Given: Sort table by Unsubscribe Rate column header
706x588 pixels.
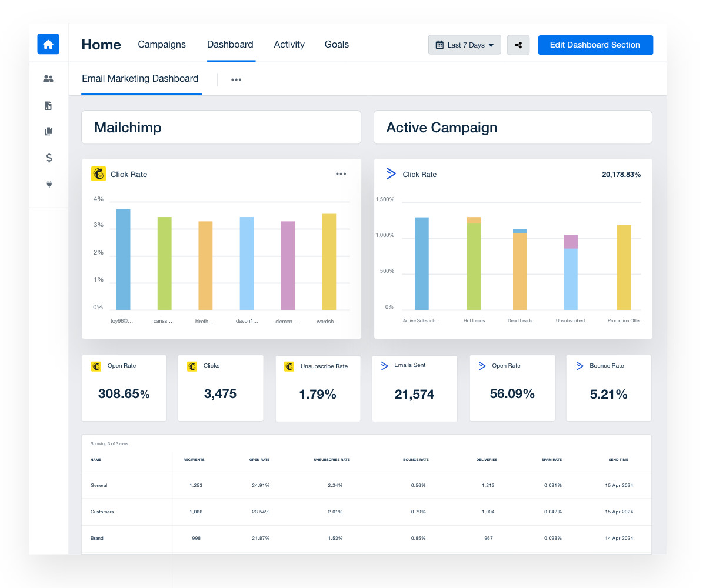Looking at the screenshot, I should (x=332, y=459).
